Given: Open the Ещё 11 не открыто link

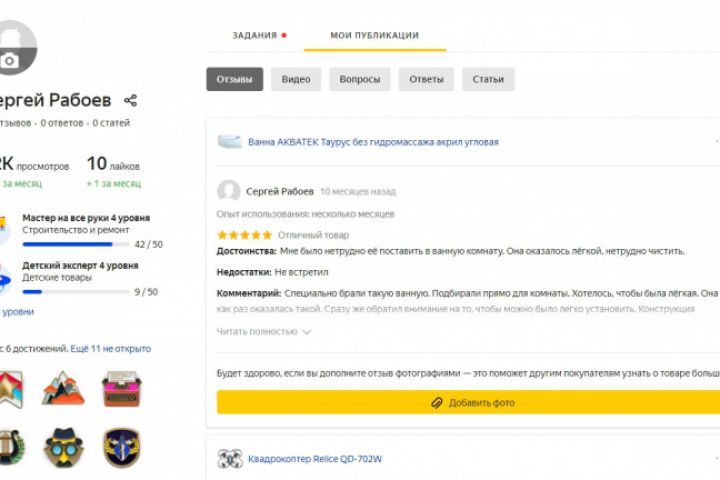Looking at the screenshot, I should click(x=111, y=349).
